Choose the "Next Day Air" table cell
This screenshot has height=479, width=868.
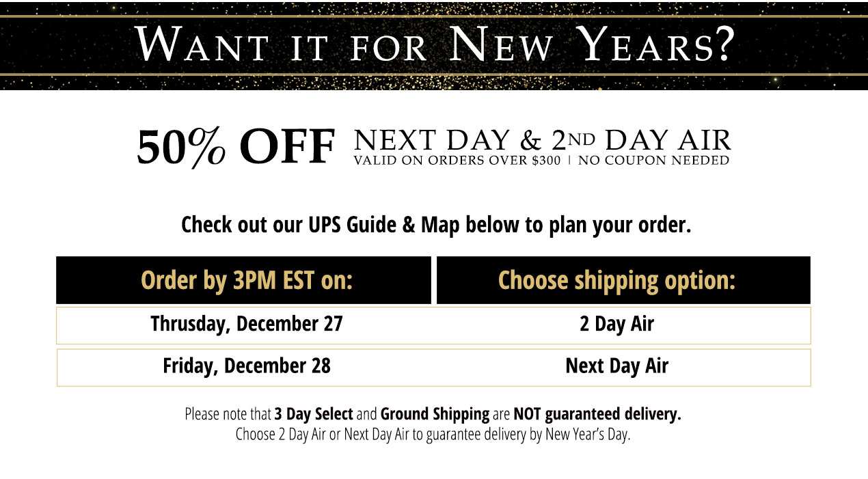617,366
